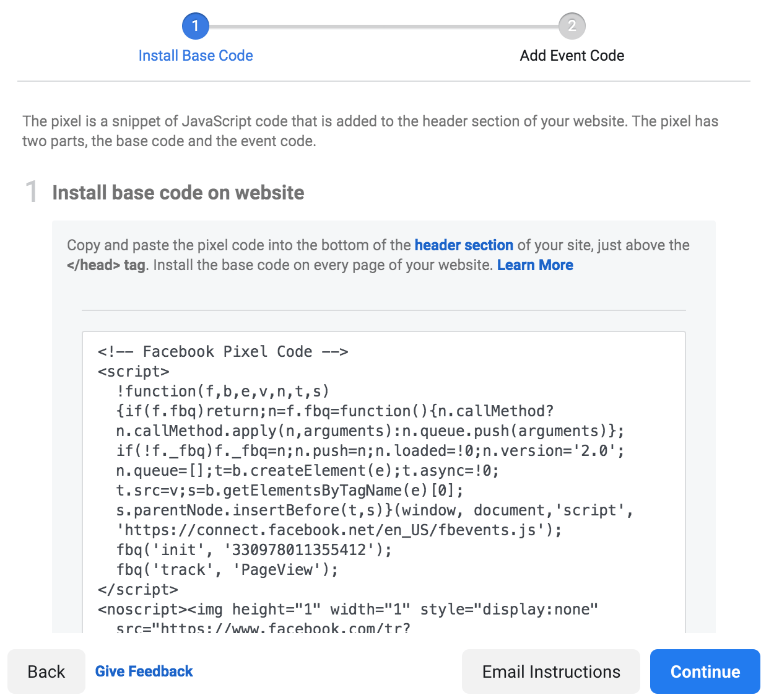
Task: Click the noscript img line in code
Action: pyautogui.click(x=347, y=609)
